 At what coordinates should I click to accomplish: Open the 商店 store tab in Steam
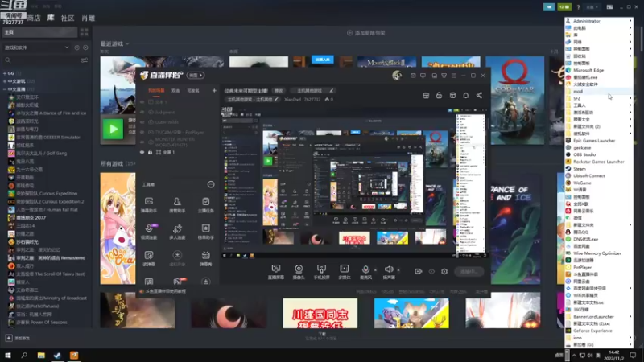[x=34, y=18]
